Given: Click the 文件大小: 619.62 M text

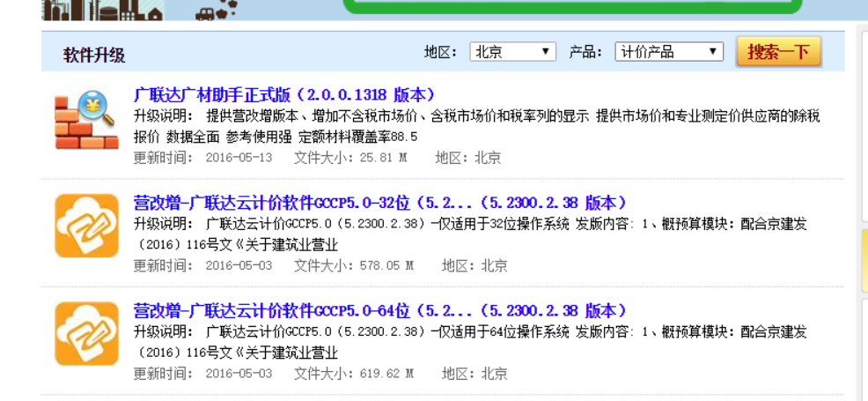Looking at the screenshot, I should click(354, 374).
